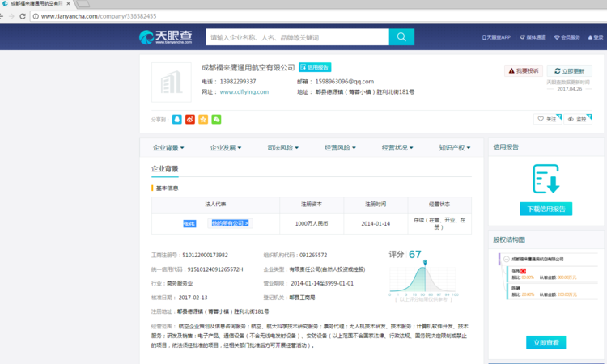Share to Qzone via star icon
Viewport: 607px width, 364px height.
coord(203,119)
